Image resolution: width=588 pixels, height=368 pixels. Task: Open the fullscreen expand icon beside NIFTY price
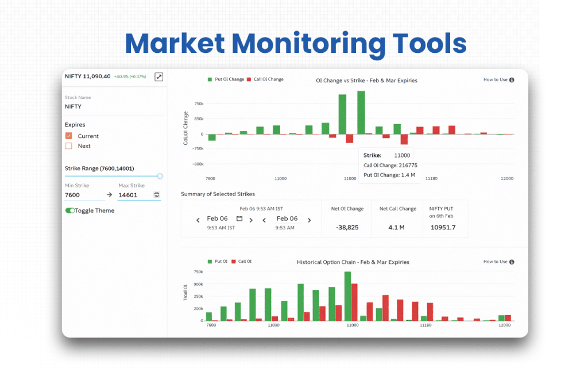pos(158,76)
